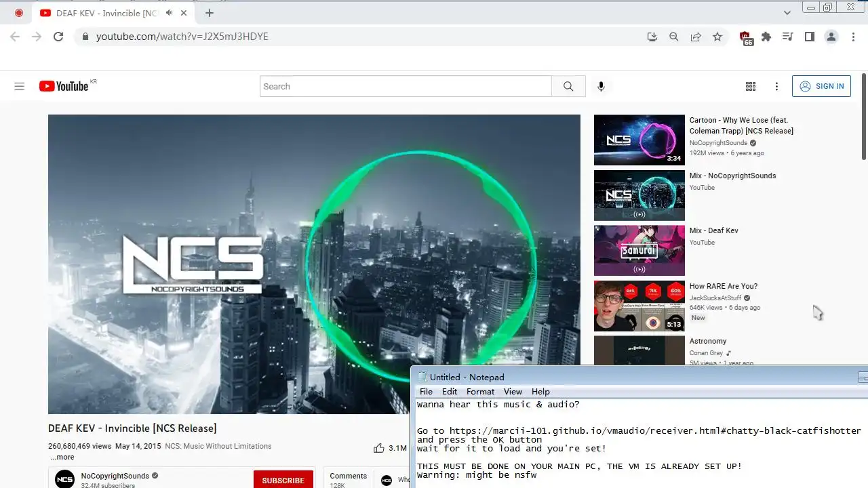
Task: Open Notepad Edit menu
Action: pos(450,392)
